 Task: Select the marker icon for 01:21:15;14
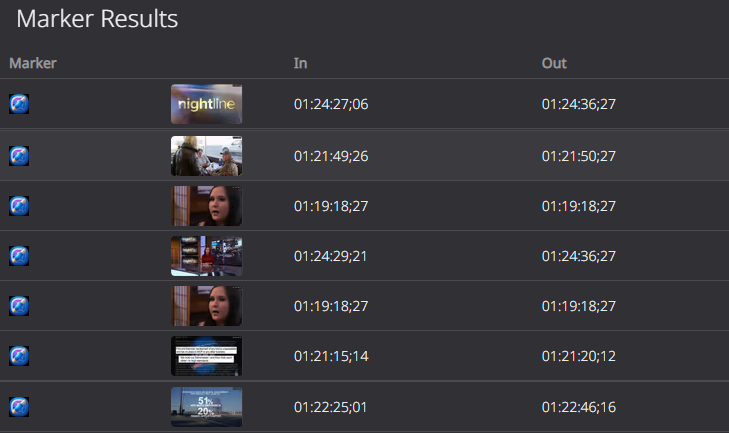click(19, 356)
